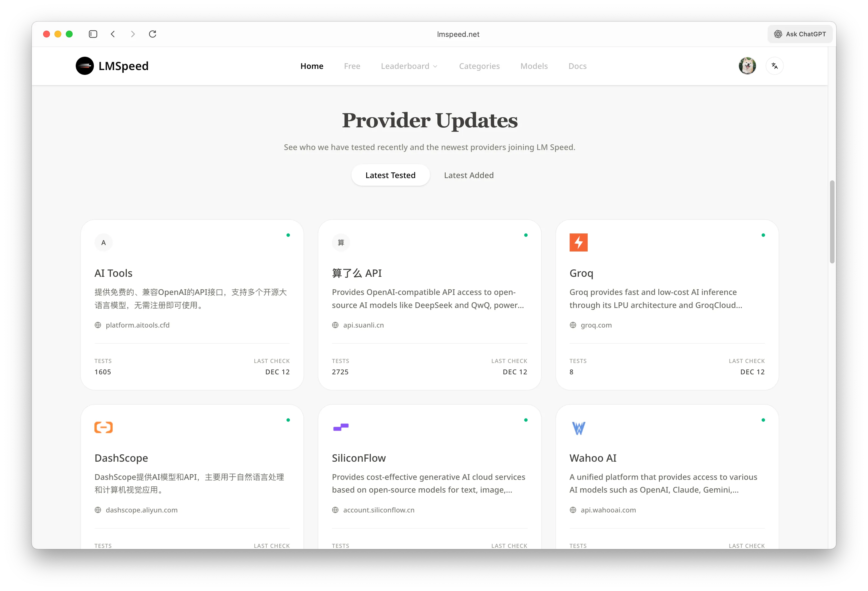The width and height of the screenshot is (868, 591).
Task: Switch to Latest Added tab
Action: click(468, 175)
